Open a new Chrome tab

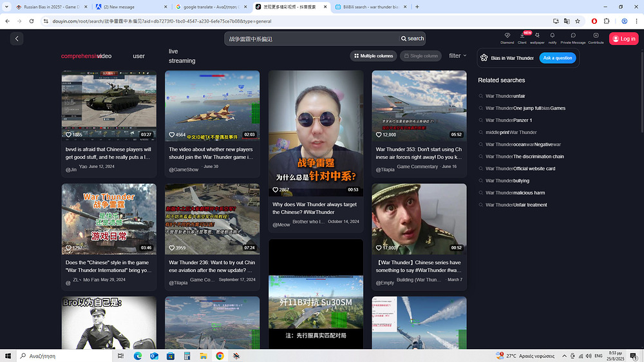(417, 6)
